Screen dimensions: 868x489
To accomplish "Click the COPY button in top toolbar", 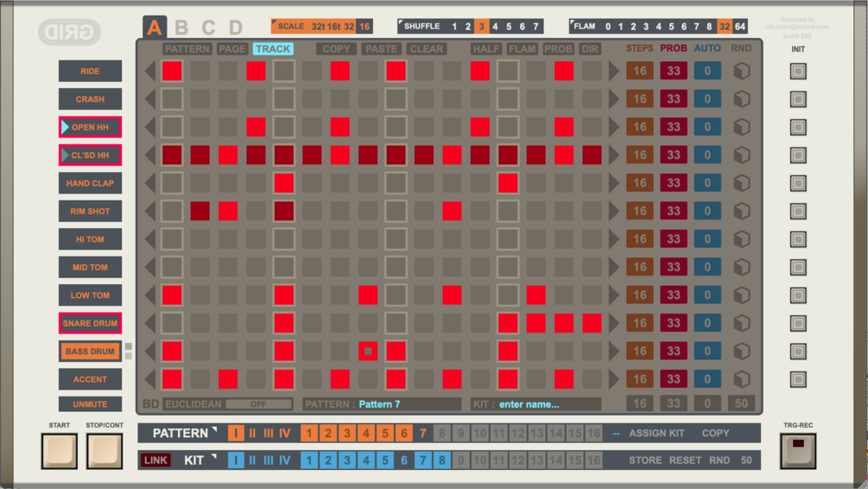I will coord(336,48).
